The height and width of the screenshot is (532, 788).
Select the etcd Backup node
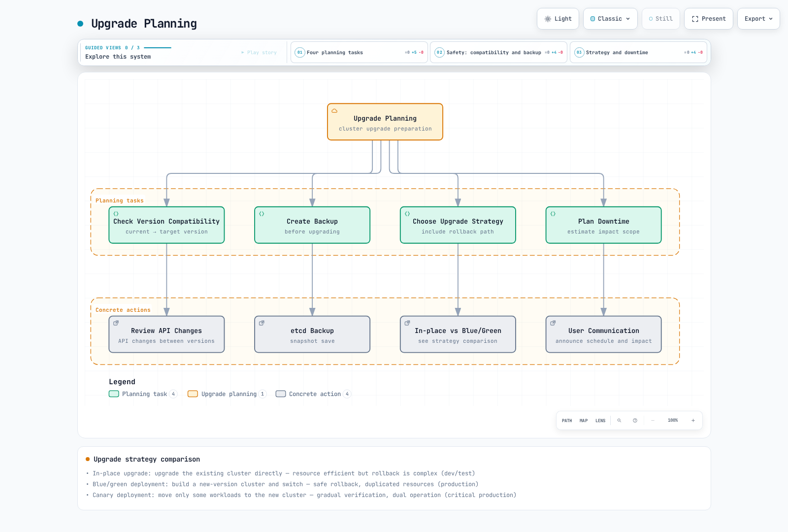pos(312,334)
